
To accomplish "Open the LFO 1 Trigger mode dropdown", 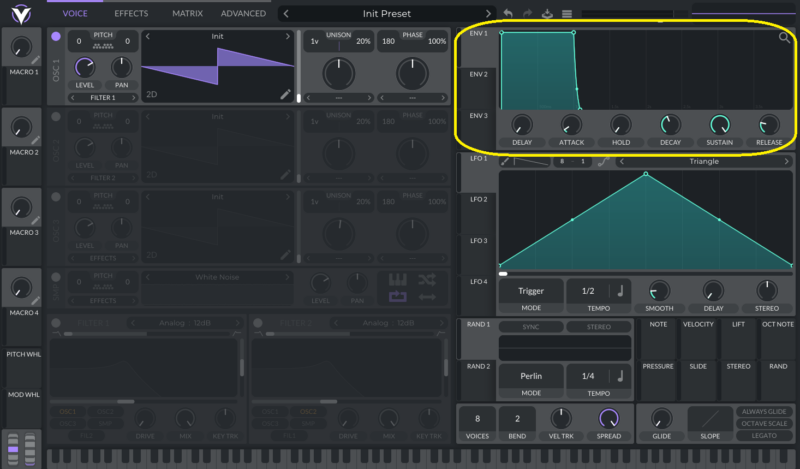I will click(x=530, y=291).
